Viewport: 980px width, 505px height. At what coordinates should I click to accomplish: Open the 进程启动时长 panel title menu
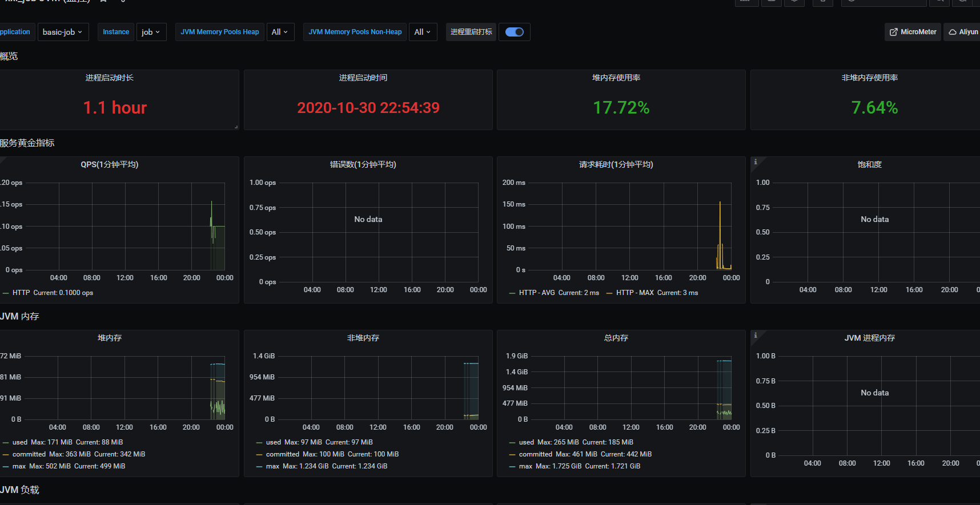pos(110,78)
